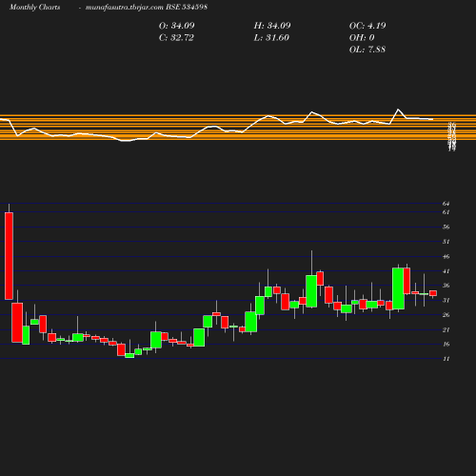The width and height of the screenshot is (476, 476).
Task: Click the 16 price axis label
Action: tap(446, 344)
